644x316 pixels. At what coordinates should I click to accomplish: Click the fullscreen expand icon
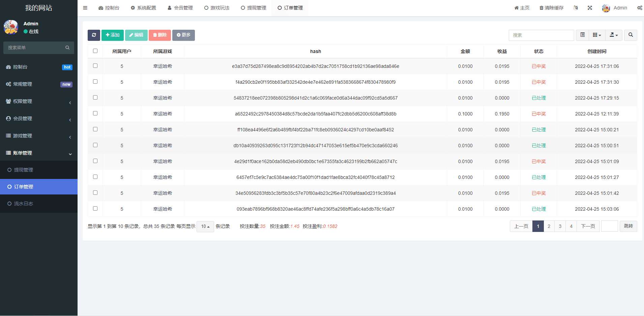[590, 8]
